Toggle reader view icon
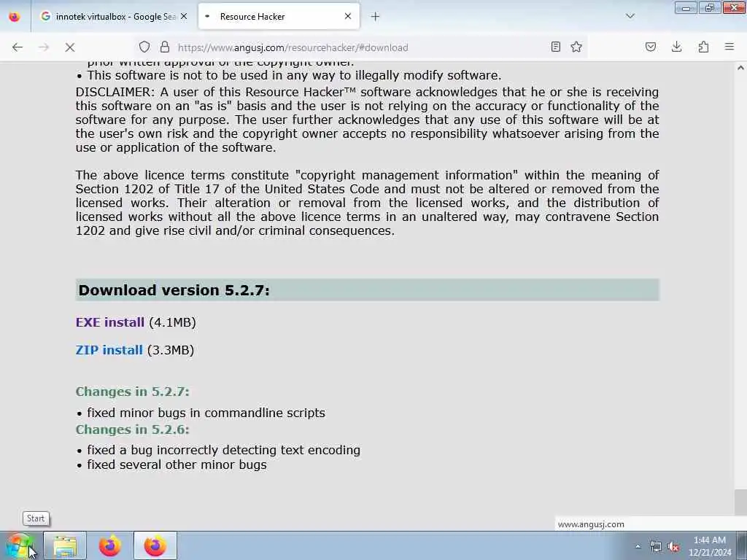Viewport: 747px width, 560px height. 555,47
